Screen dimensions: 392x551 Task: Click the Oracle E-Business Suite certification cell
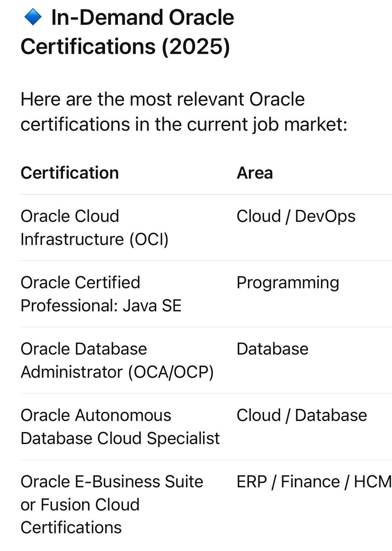(112, 504)
